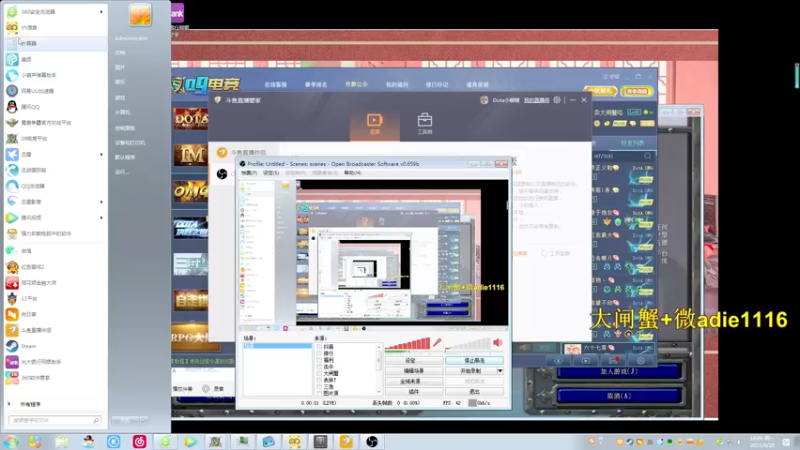Click the 插件 button in OBS
The image size is (800, 450).
point(413,392)
